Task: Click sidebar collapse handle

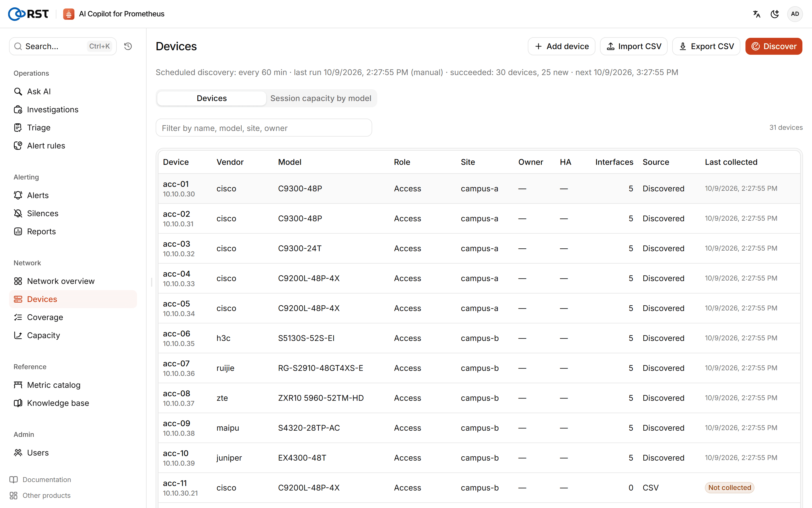Action: pyautogui.click(x=152, y=282)
